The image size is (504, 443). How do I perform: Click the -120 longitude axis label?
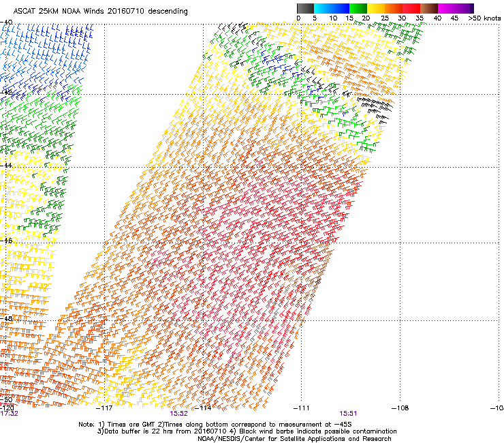[x=7, y=408]
